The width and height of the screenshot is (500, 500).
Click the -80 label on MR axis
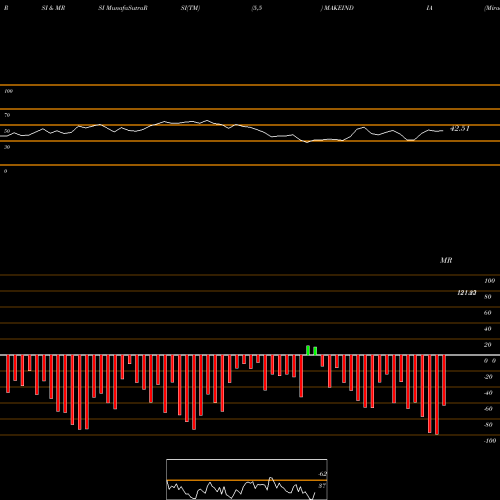[x=488, y=425]
